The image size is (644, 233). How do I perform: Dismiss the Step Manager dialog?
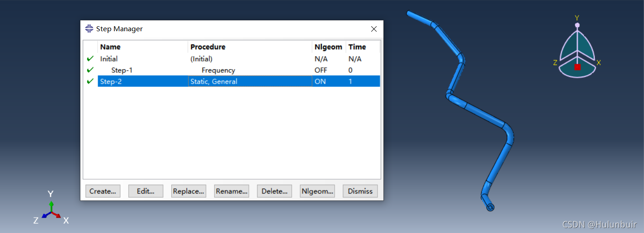click(360, 191)
